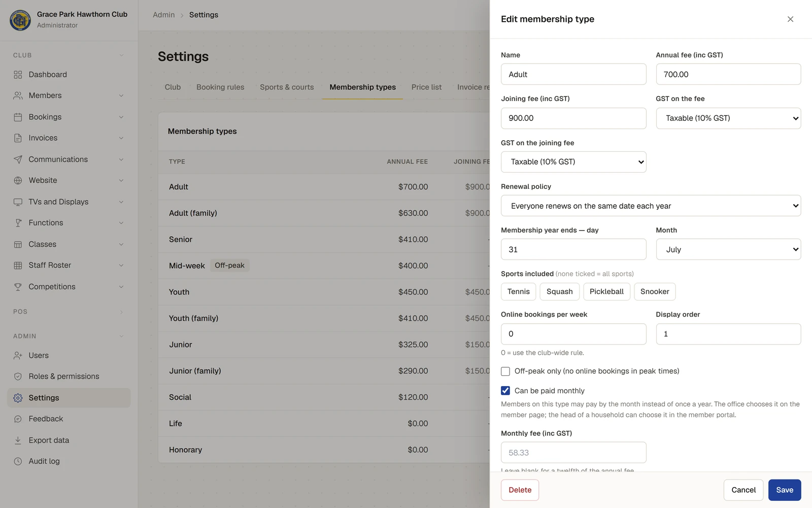Click the Feedback speech bubble icon

pyautogui.click(x=18, y=419)
